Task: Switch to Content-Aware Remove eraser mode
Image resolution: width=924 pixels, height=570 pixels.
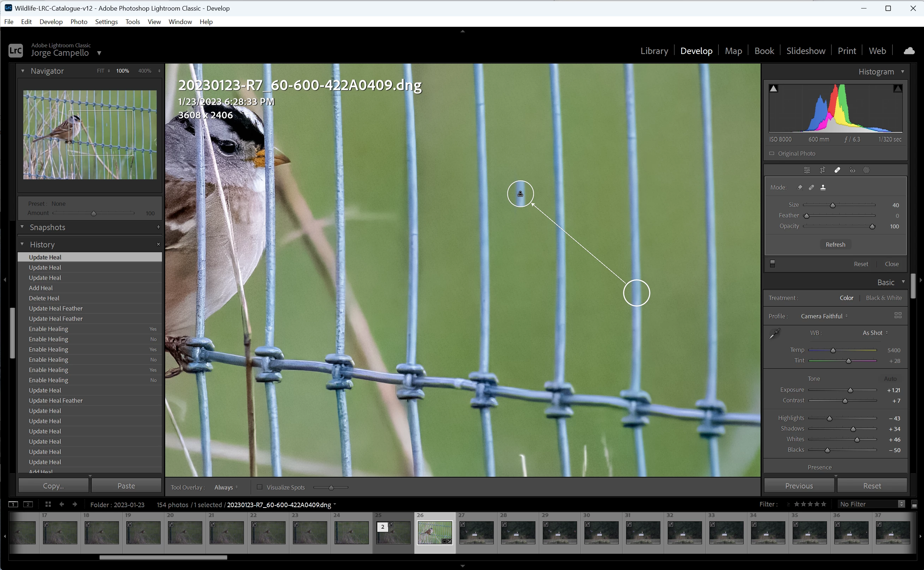Action: click(x=800, y=187)
